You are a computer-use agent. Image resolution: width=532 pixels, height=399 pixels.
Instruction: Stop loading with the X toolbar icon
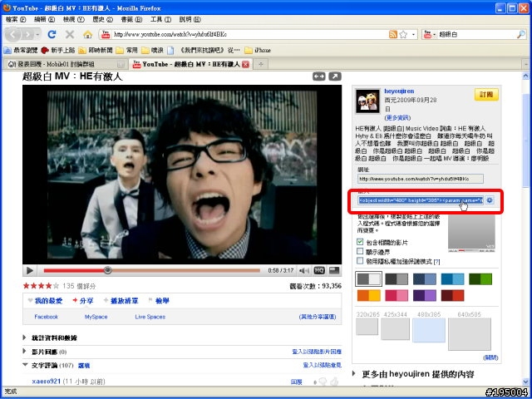coord(70,34)
